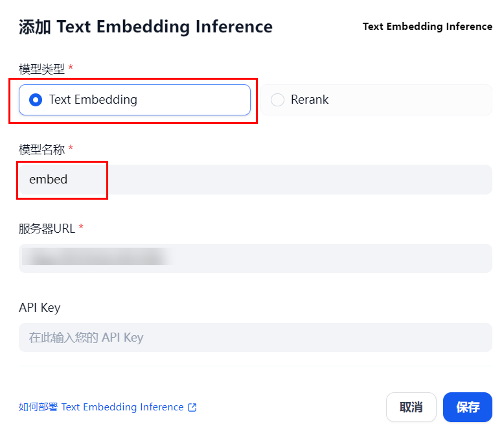Select the Text Embedding radio circle
The height and width of the screenshot is (437, 504).
36,100
